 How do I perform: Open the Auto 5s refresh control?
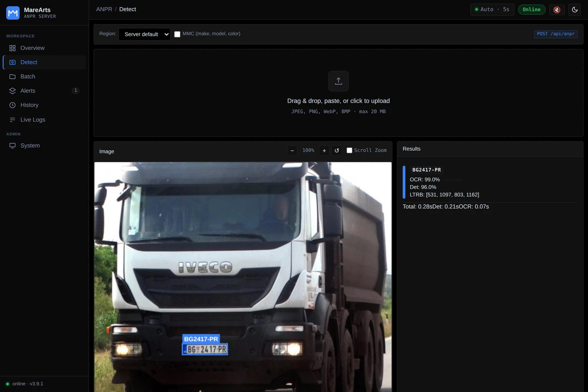(x=492, y=9)
